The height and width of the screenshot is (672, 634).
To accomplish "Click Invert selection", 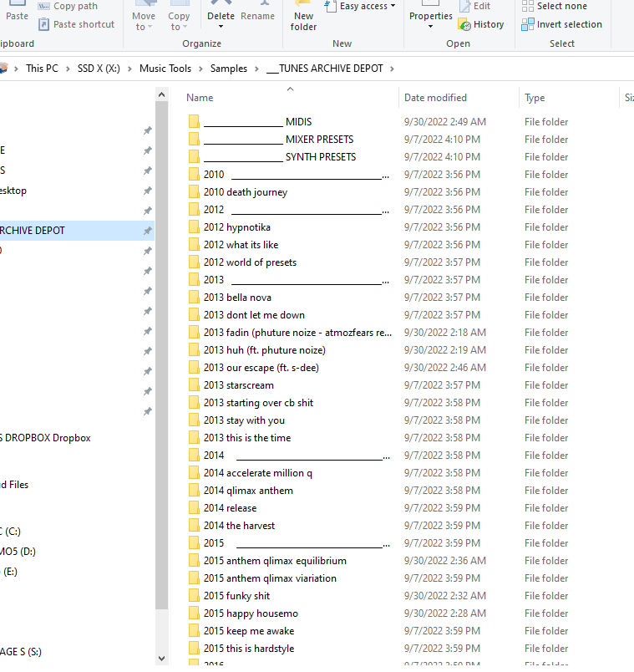I will click(x=561, y=24).
